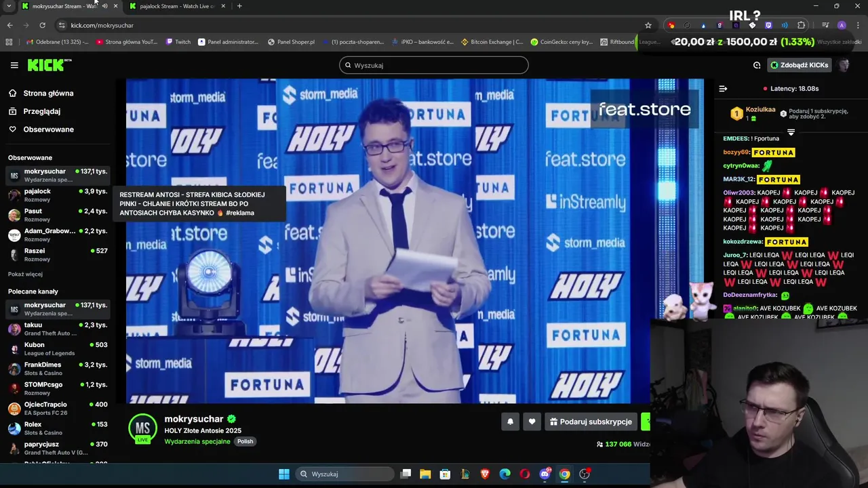Click the Polish language tag
Screen dimensions: 868x488
(245, 441)
